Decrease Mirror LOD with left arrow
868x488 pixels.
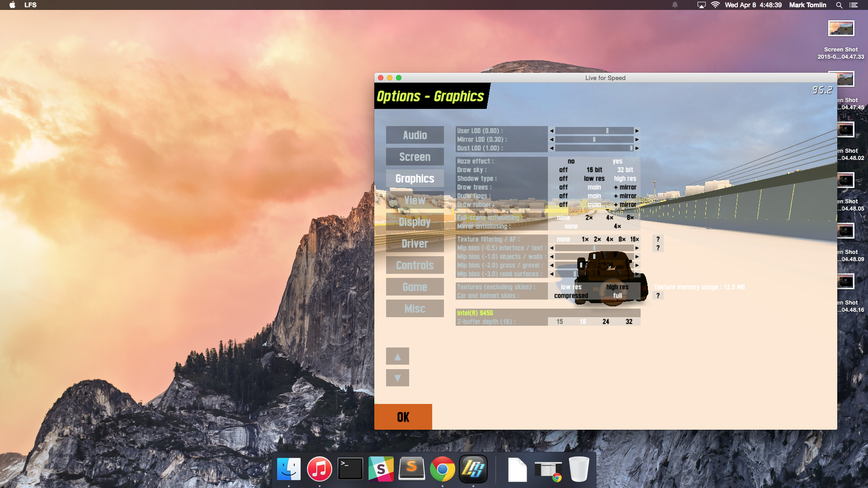tap(552, 140)
